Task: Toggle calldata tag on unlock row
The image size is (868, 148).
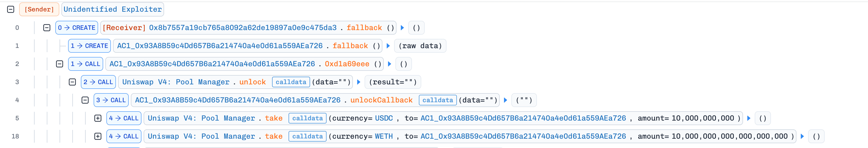Action: pyautogui.click(x=291, y=82)
